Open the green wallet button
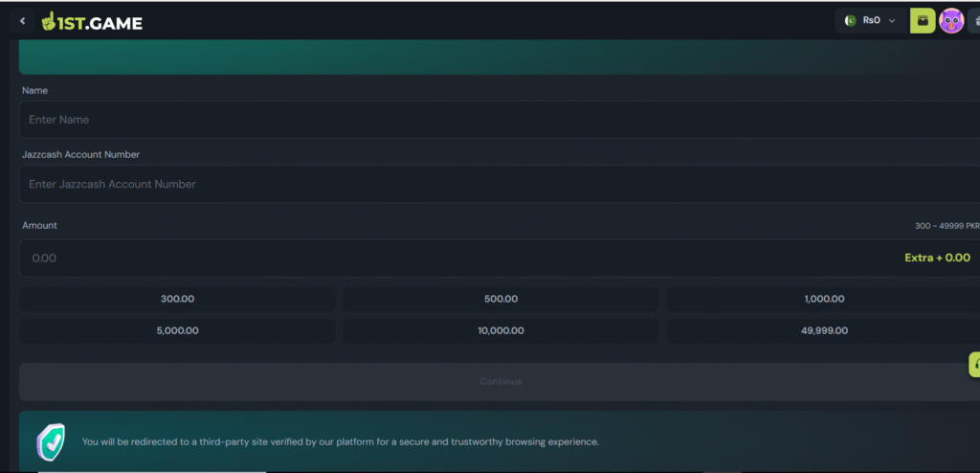 pyautogui.click(x=922, y=20)
